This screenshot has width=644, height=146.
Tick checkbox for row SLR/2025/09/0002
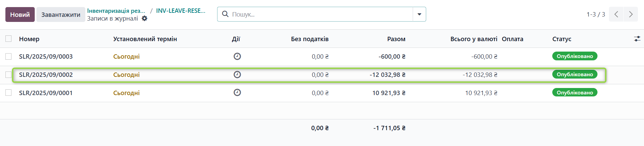pyautogui.click(x=8, y=75)
